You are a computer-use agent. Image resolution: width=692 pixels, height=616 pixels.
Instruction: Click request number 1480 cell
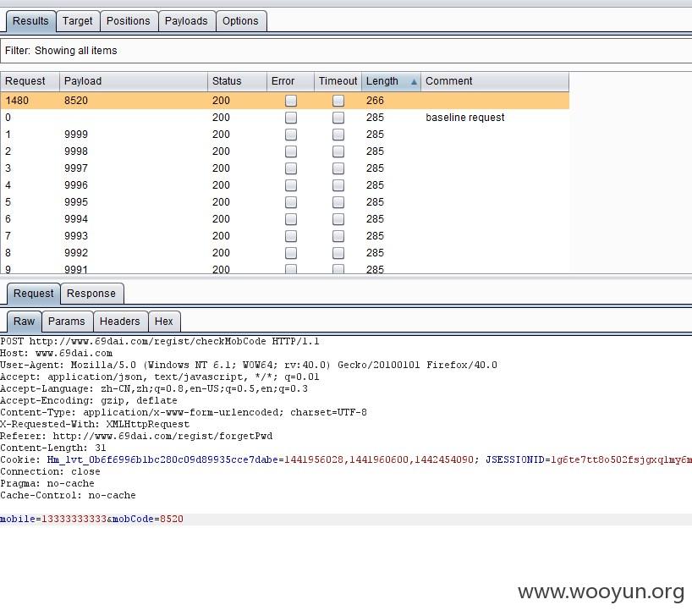click(x=17, y=101)
